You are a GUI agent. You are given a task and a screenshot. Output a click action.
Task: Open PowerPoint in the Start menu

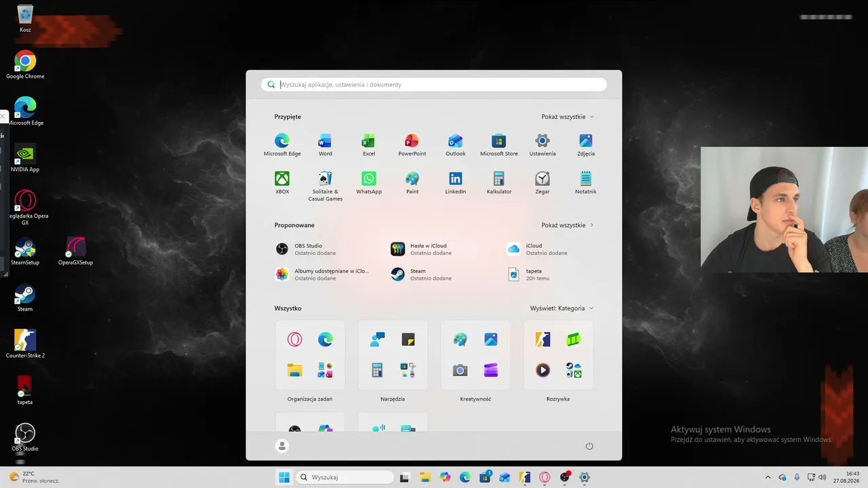pos(412,145)
